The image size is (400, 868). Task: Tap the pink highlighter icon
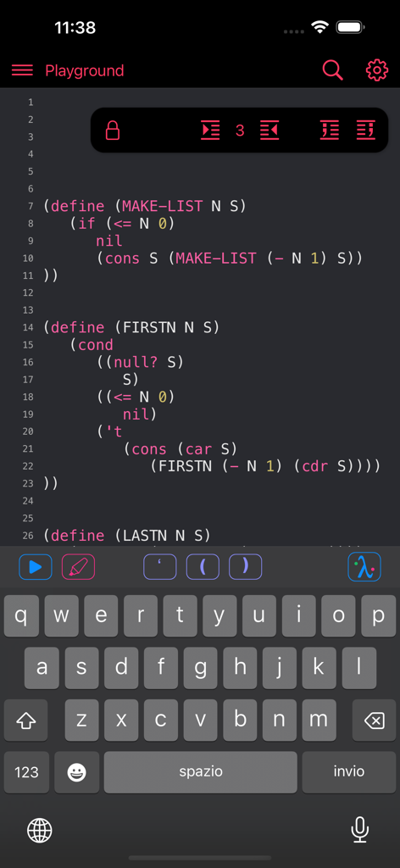pos(79,567)
